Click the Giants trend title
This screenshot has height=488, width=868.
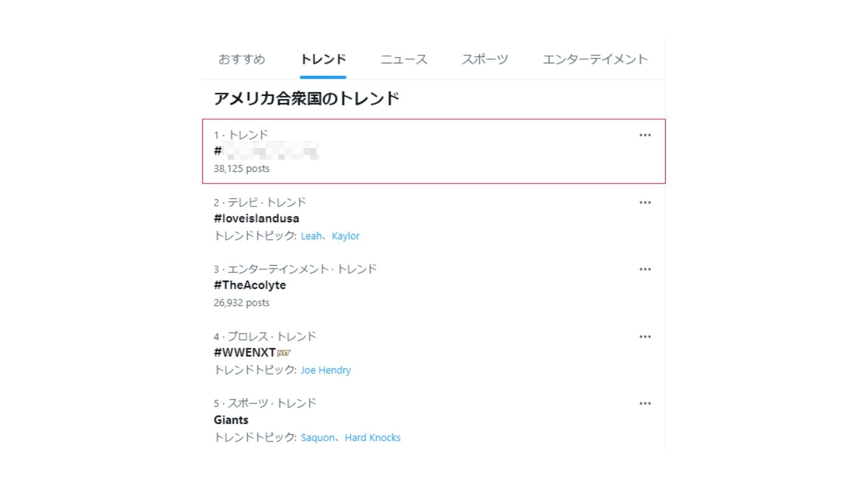coord(231,420)
